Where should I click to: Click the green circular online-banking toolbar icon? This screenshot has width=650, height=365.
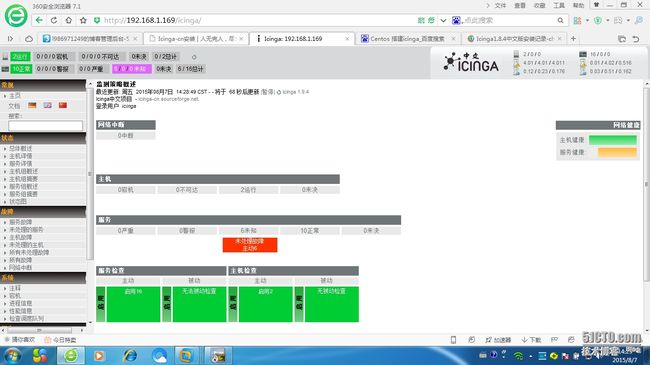click(x=598, y=20)
